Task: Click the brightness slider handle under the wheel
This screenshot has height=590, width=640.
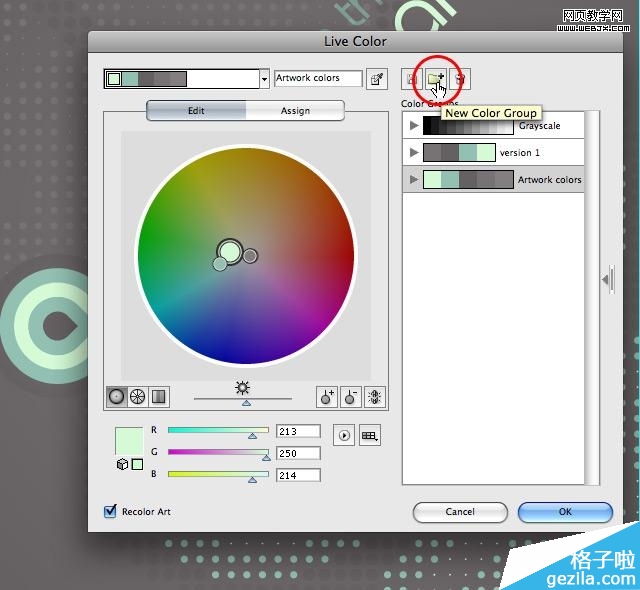Action: point(246,403)
